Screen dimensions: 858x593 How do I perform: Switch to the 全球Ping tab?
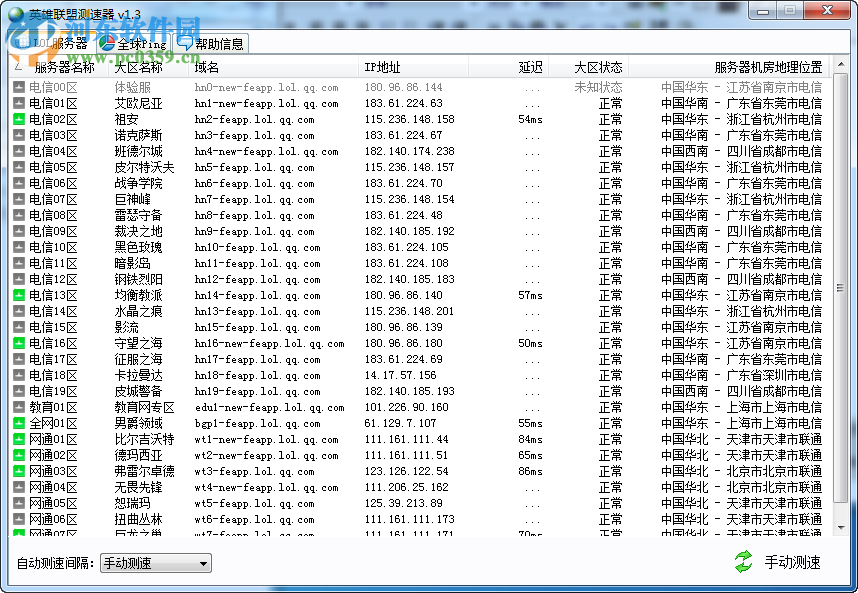click(134, 44)
